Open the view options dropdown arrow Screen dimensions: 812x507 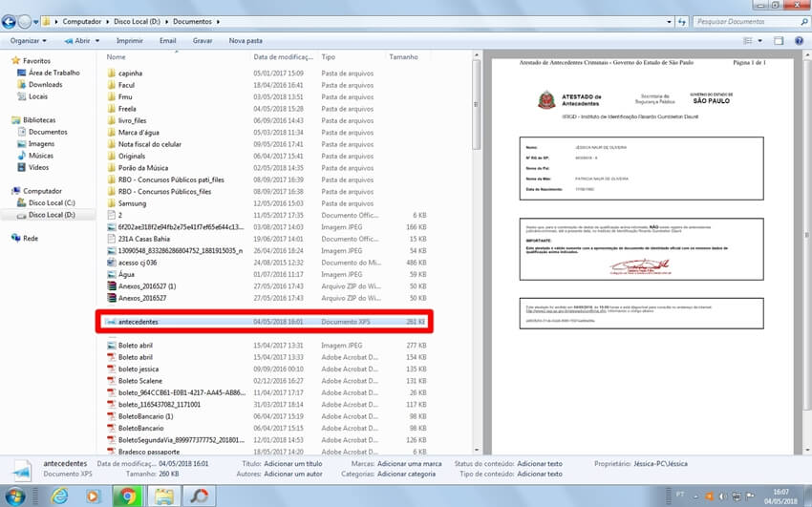[761, 41]
